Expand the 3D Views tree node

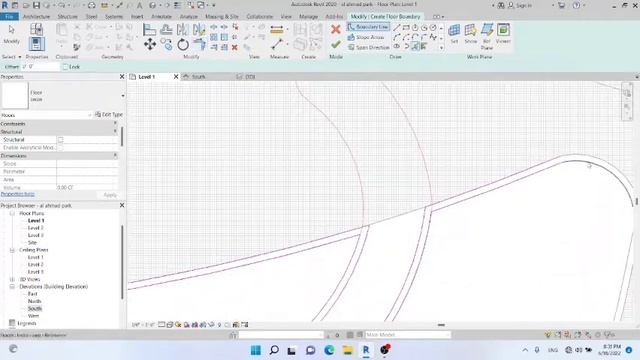(x=12, y=280)
